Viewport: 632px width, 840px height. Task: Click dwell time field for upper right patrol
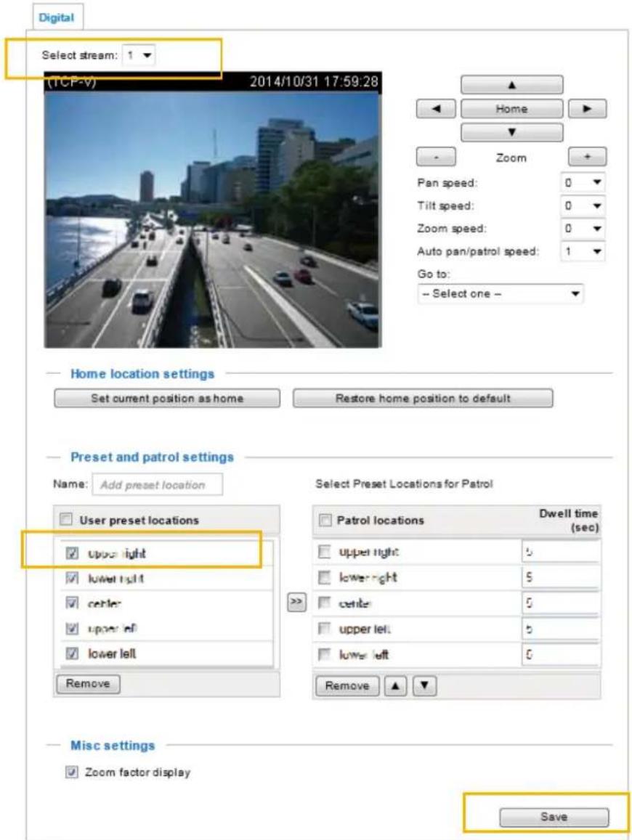tap(561, 551)
